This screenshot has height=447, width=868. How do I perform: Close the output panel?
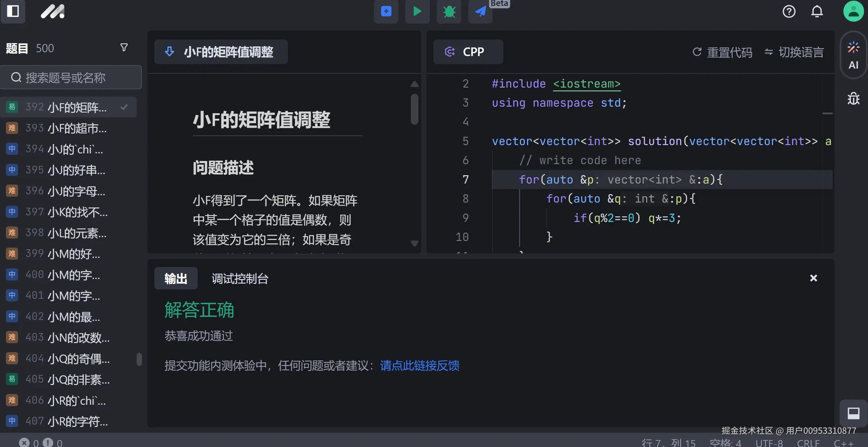(813, 278)
